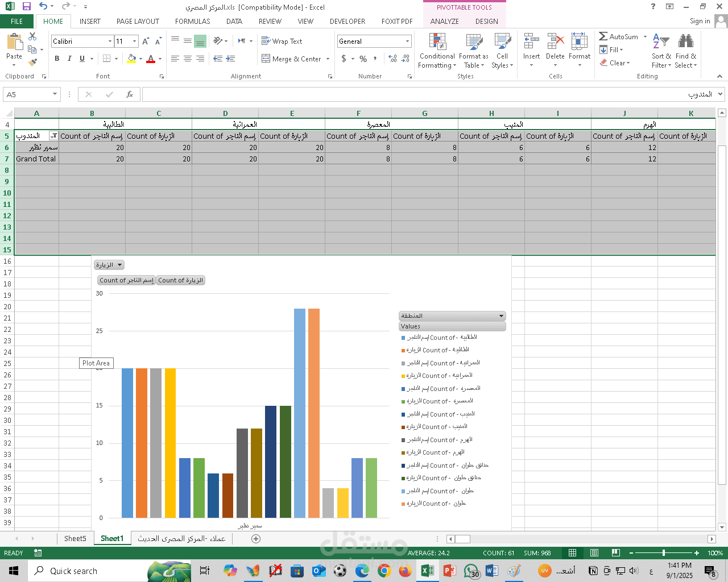Switch to the FORMULAS ribbon tab
Viewport: 728px width, 582px height.
(x=192, y=21)
